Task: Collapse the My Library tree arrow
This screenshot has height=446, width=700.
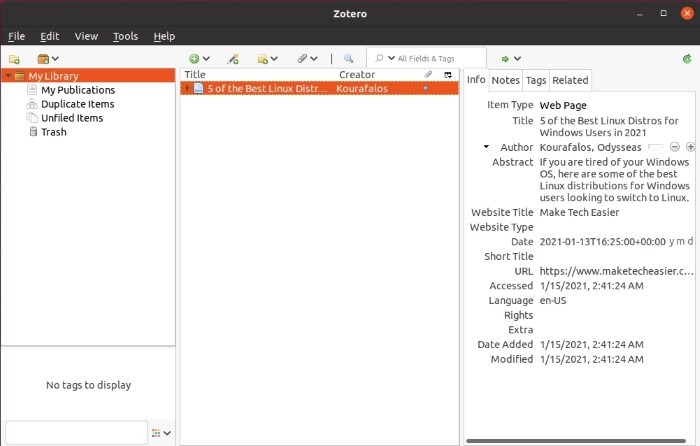Action: coord(8,76)
